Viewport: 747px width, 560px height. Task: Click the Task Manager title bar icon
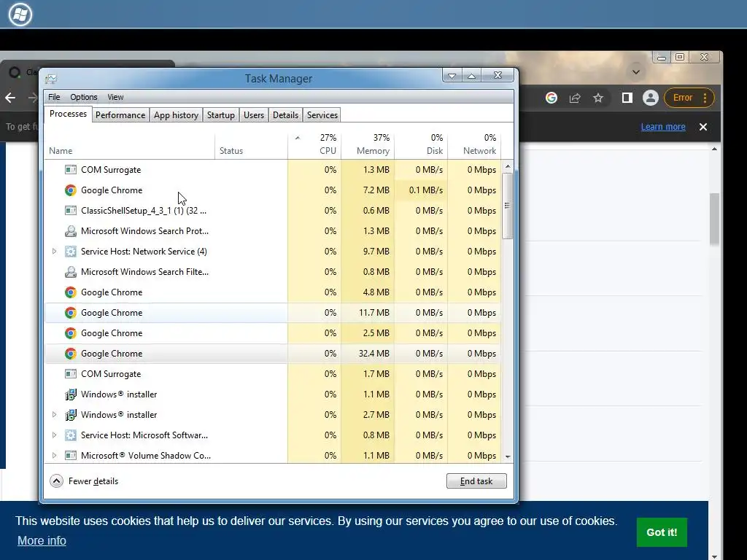pyautogui.click(x=51, y=79)
